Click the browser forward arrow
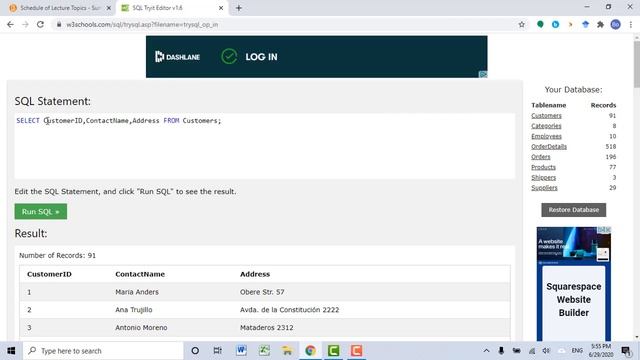The height and width of the screenshot is (360, 640). pos(25,24)
